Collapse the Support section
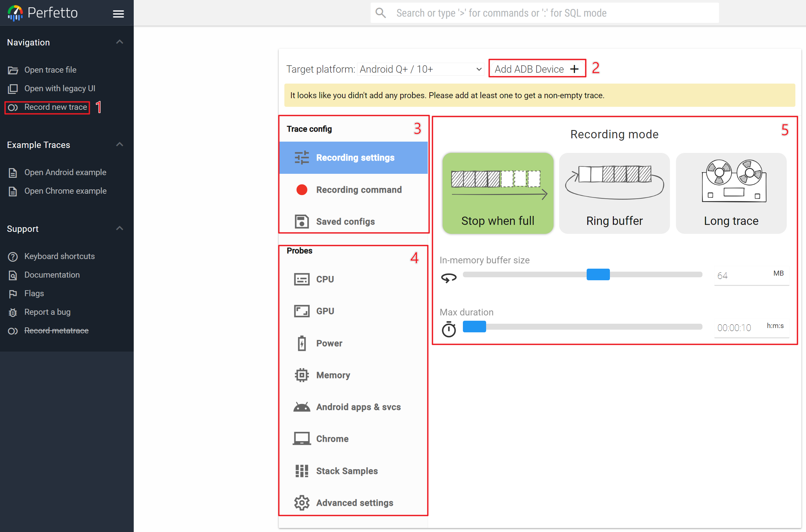This screenshot has width=806, height=532. [x=119, y=228]
